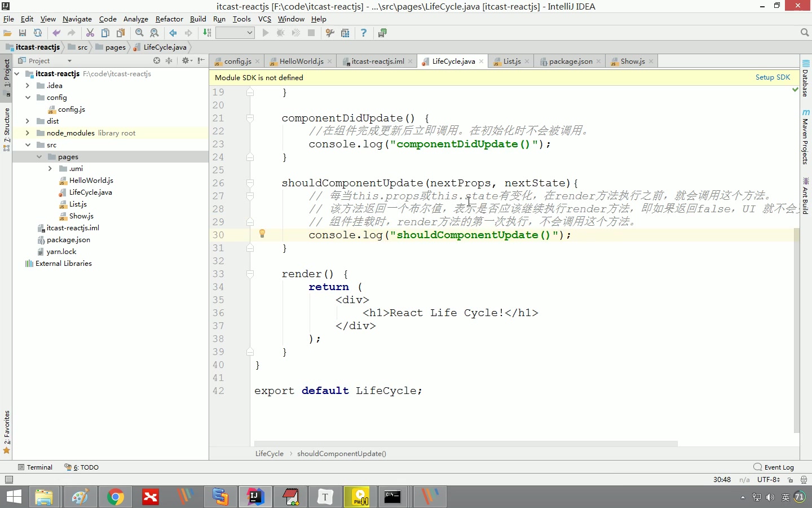Click the rightmost green chip toolbar icon
Viewport: 812px width, 508px height.
click(382, 33)
